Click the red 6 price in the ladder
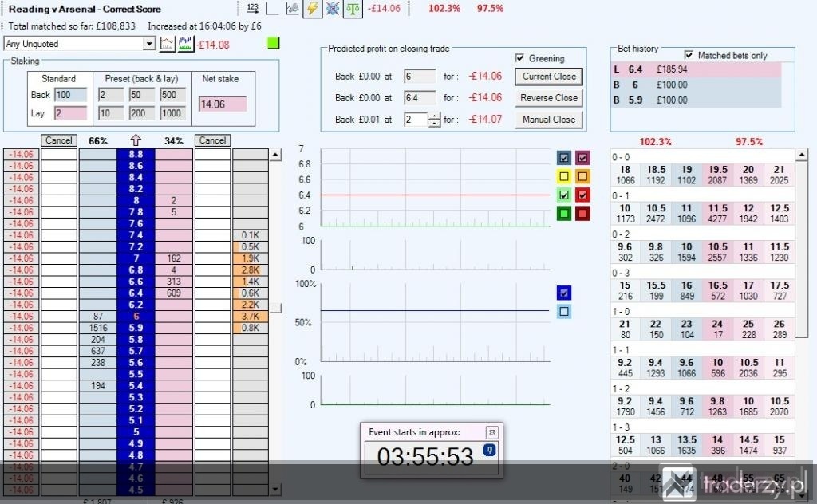The height and width of the screenshot is (504, 817). (x=136, y=316)
